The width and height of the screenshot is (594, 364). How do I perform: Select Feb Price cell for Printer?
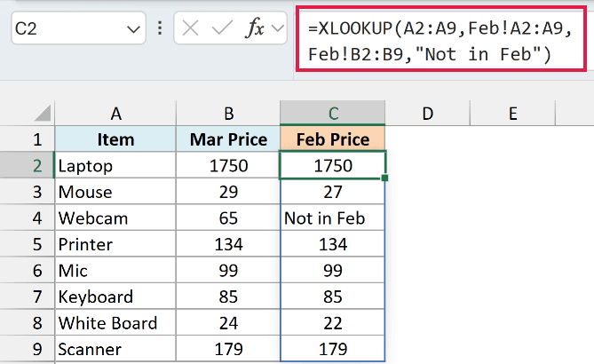[x=333, y=244]
